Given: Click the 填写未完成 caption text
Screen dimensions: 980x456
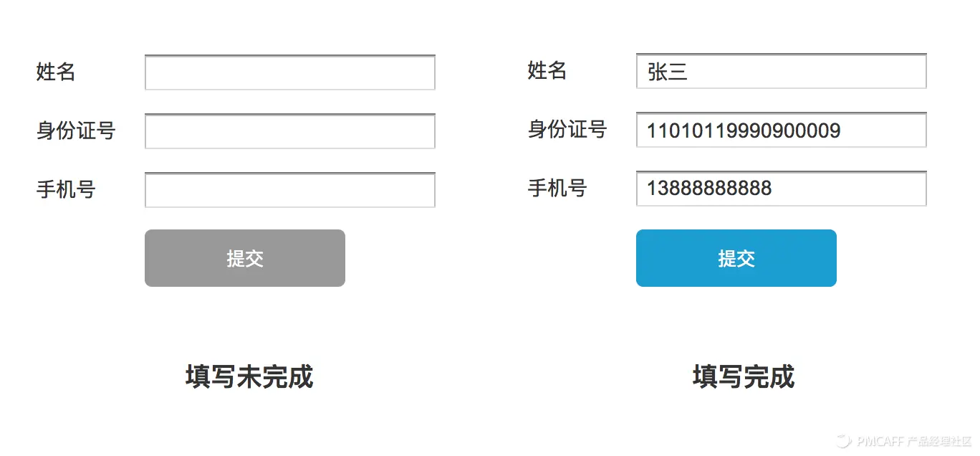Looking at the screenshot, I should (248, 375).
